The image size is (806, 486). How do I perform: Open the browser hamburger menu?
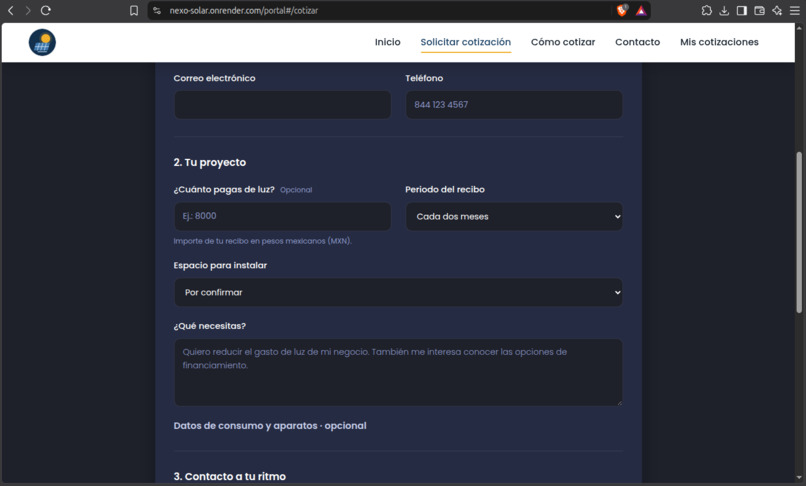coord(795,10)
